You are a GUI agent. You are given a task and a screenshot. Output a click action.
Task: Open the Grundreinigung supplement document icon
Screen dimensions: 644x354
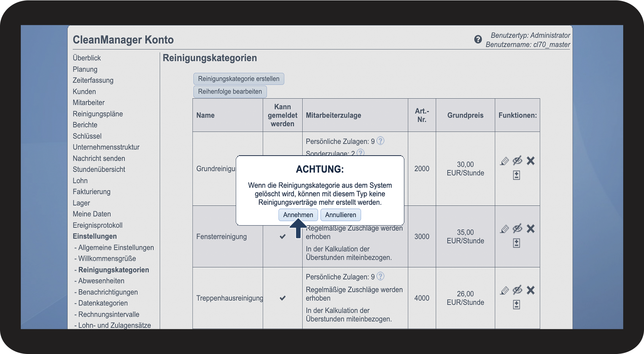click(x=516, y=175)
